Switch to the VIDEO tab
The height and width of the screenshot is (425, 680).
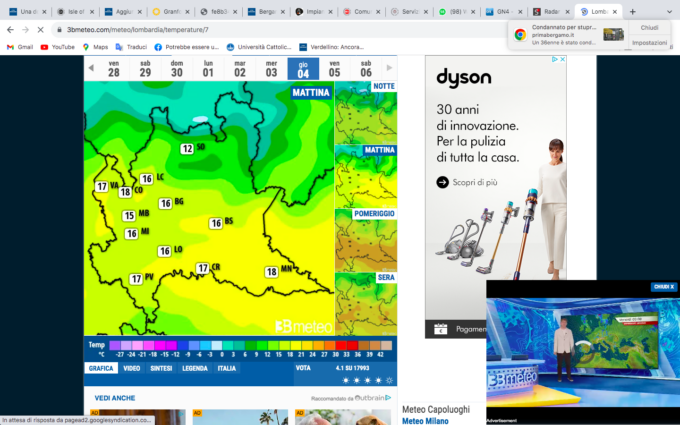[x=132, y=368]
